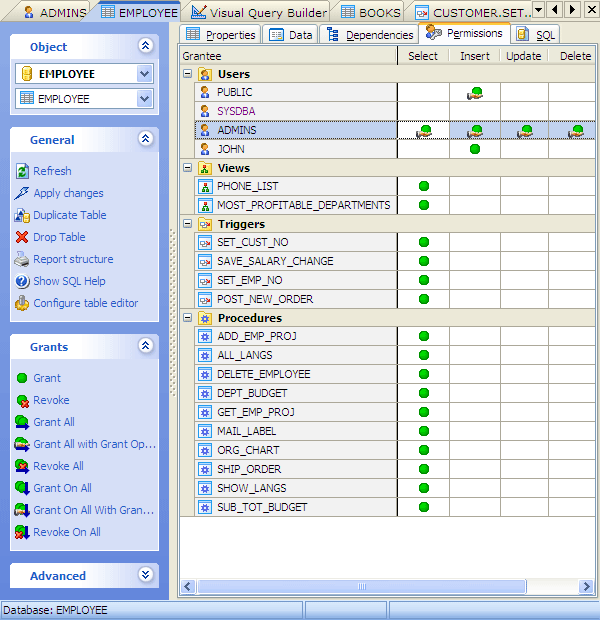The height and width of the screenshot is (620, 600).
Task: Toggle Insert permission for PUBLIC
Action: click(x=475, y=93)
